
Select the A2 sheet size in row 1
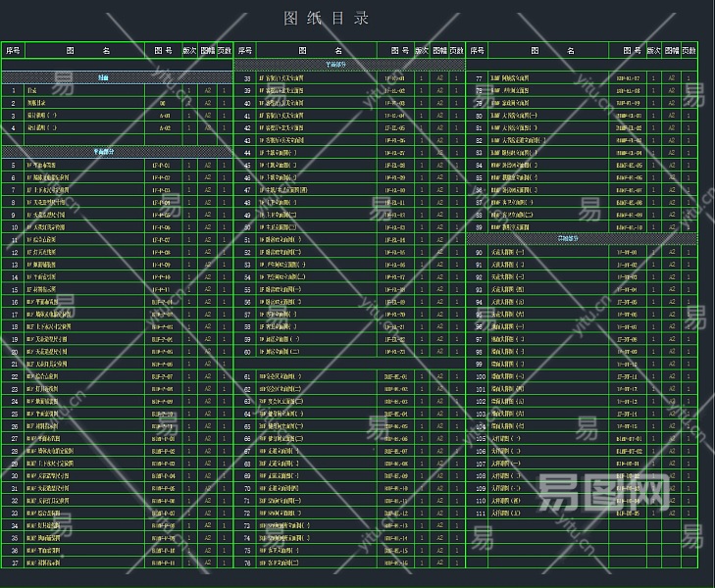(x=208, y=90)
